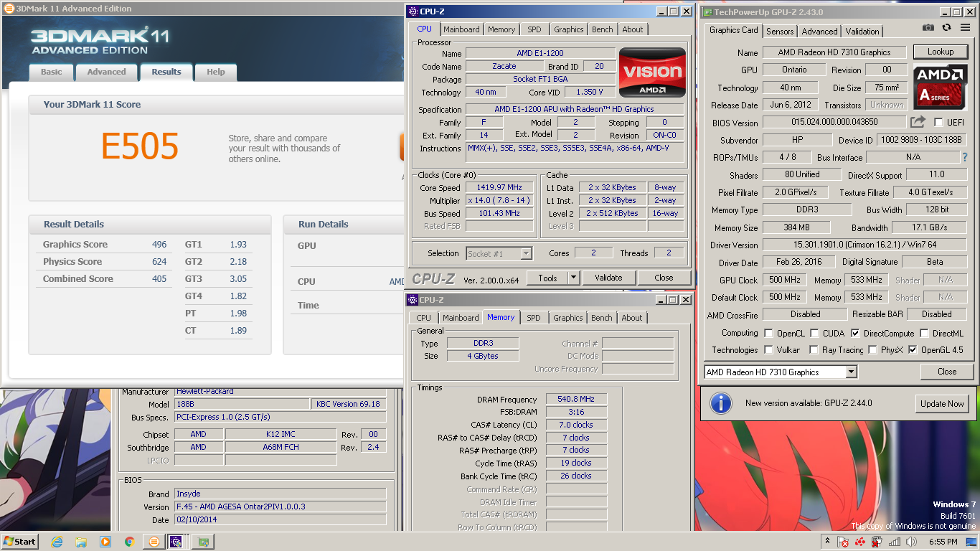Open Mainboard tab in upper CPU-Z window

click(x=461, y=29)
